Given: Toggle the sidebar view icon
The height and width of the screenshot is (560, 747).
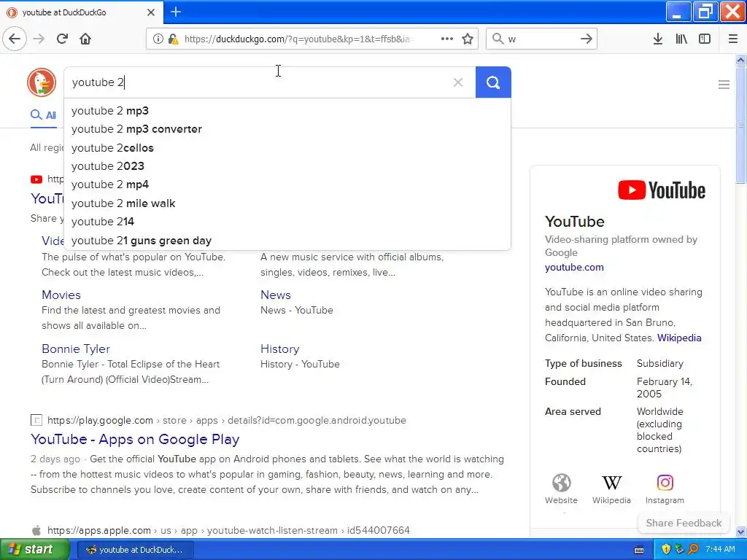Looking at the screenshot, I should point(705,39).
